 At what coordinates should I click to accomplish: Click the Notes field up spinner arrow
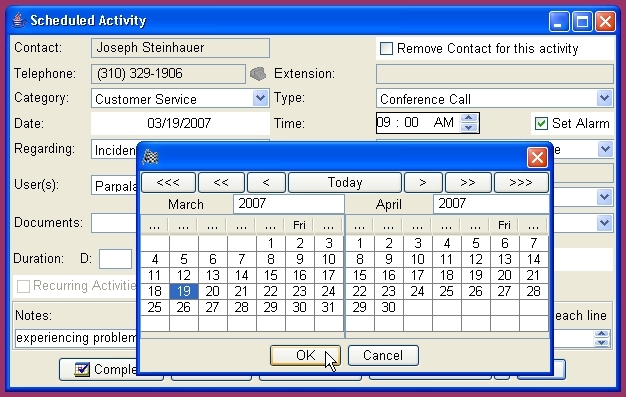point(601,334)
